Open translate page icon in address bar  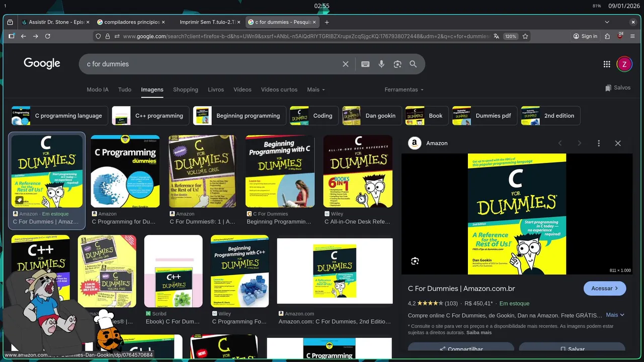[x=497, y=36]
